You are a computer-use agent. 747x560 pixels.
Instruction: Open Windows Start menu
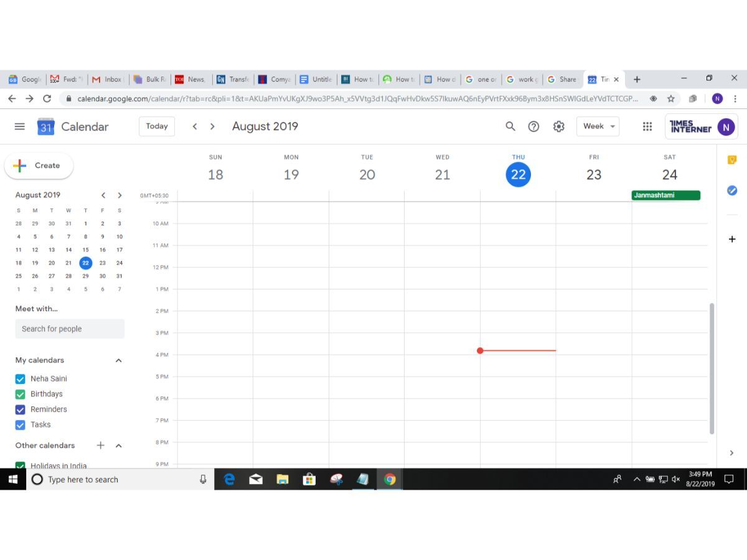coord(12,479)
